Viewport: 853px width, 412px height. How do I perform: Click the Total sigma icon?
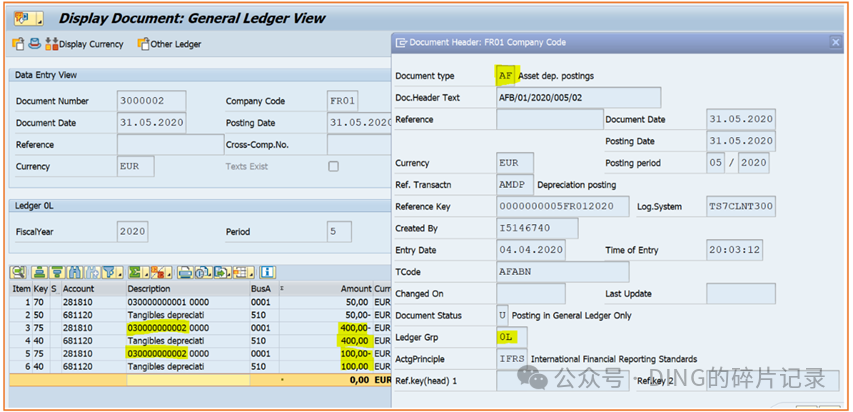coord(137,272)
